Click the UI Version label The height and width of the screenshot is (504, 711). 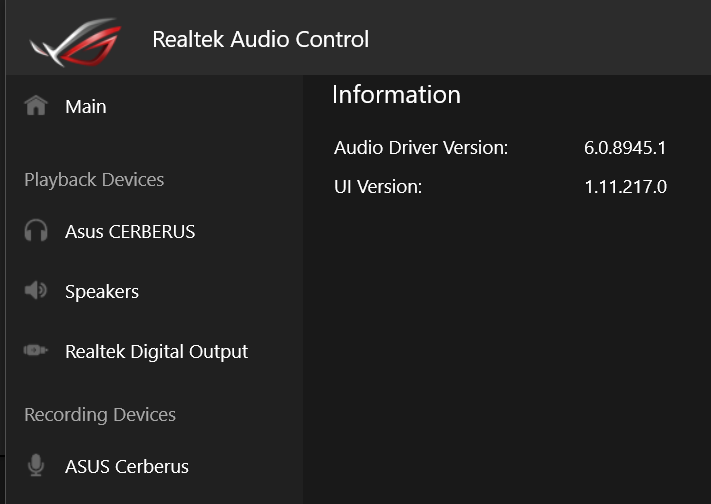pyautogui.click(x=378, y=186)
